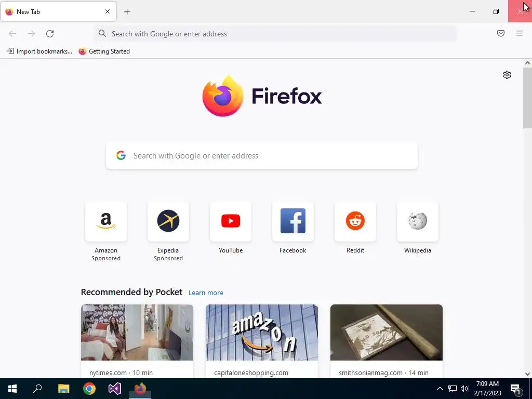Click the browser forward arrow
Image resolution: width=532 pixels, height=399 pixels.
(31, 34)
